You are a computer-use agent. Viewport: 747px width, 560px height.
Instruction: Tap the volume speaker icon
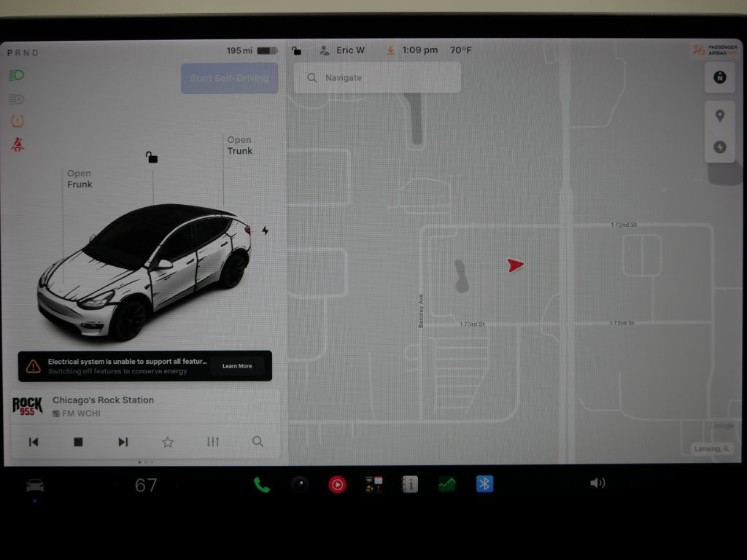tap(597, 483)
